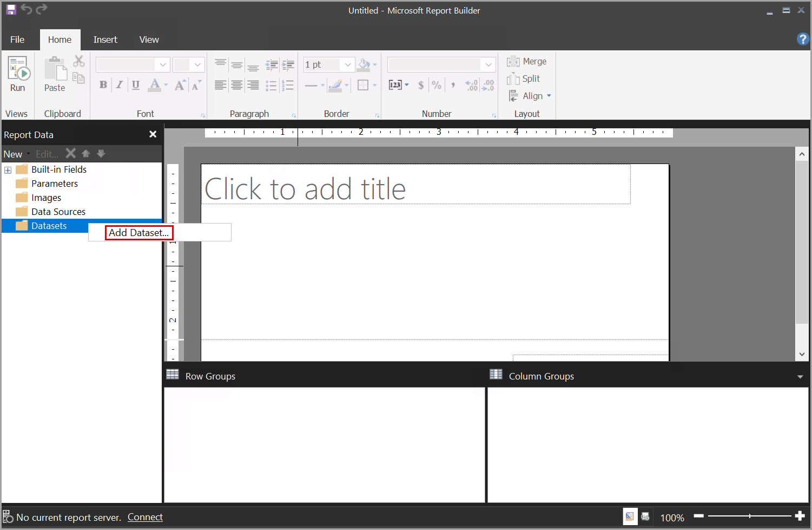Click the zoom in plus icon
The height and width of the screenshot is (530, 812).
[x=800, y=516]
